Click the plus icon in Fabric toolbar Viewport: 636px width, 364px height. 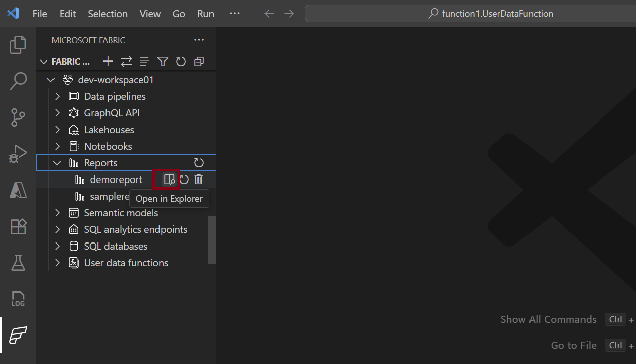tap(108, 62)
